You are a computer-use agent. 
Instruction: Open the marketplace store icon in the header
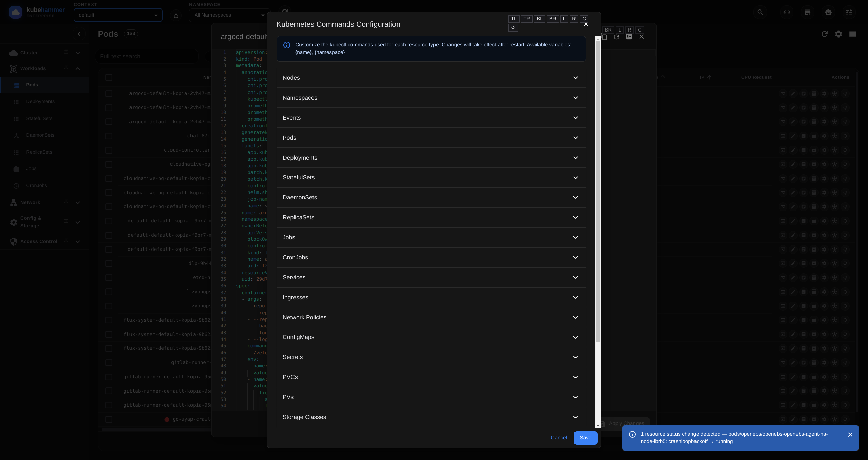click(808, 13)
